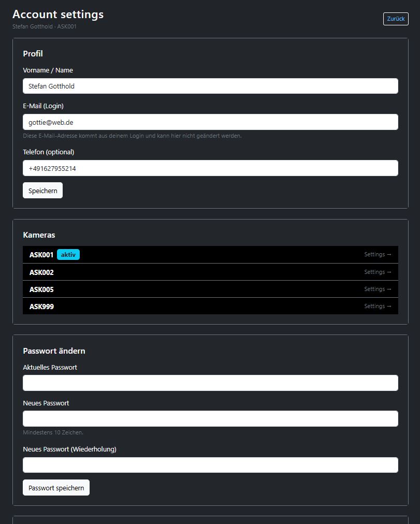The width and height of the screenshot is (420, 524).
Task: Click the Account settings heading
Action: pyautogui.click(x=58, y=14)
